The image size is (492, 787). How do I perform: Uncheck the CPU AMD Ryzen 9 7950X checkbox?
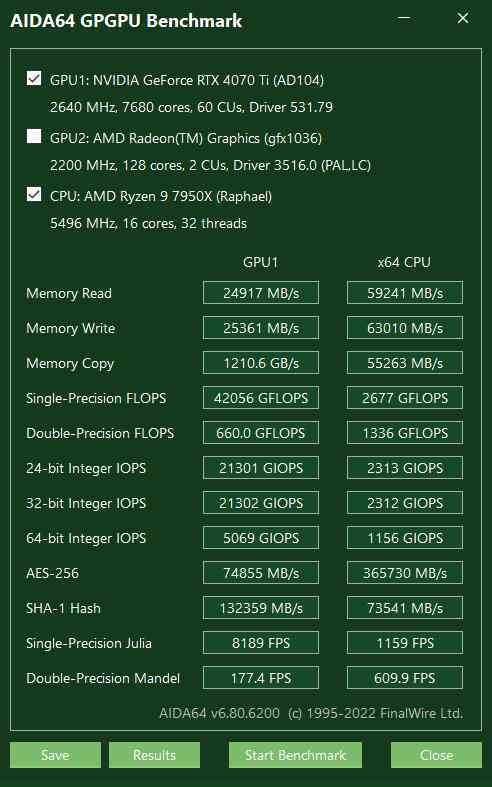click(x=34, y=194)
